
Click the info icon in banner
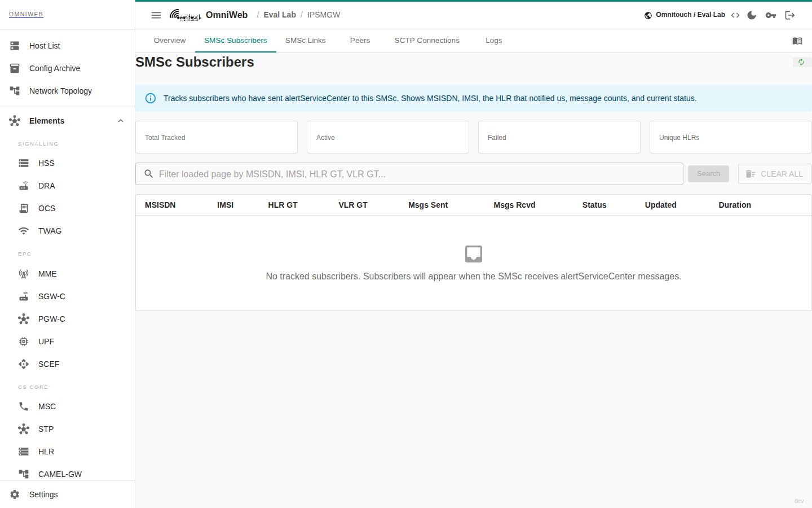[x=151, y=98]
